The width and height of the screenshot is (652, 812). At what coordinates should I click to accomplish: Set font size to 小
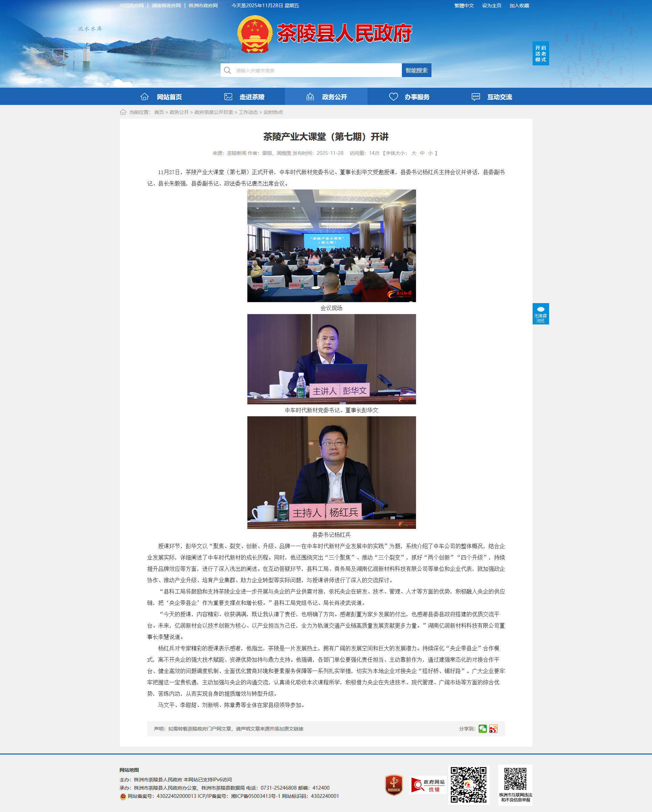pos(430,153)
